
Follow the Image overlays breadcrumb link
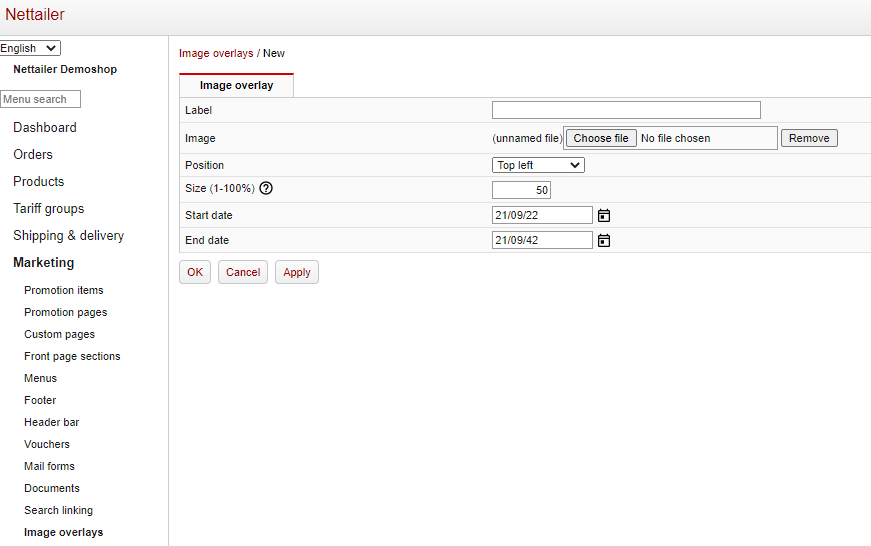(216, 53)
